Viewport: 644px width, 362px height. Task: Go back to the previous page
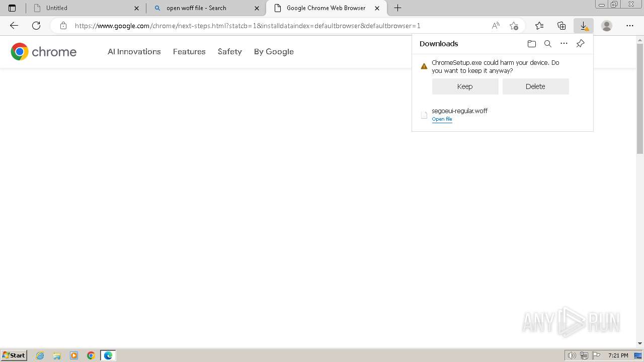14,26
